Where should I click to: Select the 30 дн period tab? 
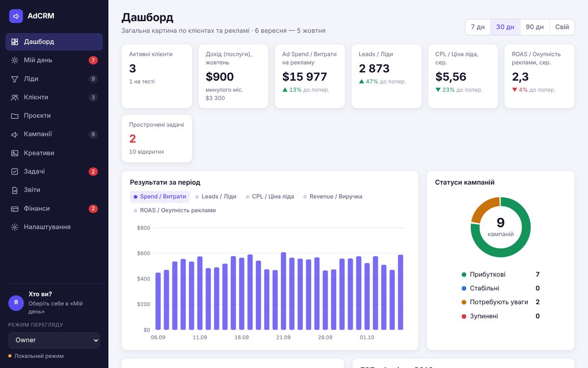tap(505, 27)
